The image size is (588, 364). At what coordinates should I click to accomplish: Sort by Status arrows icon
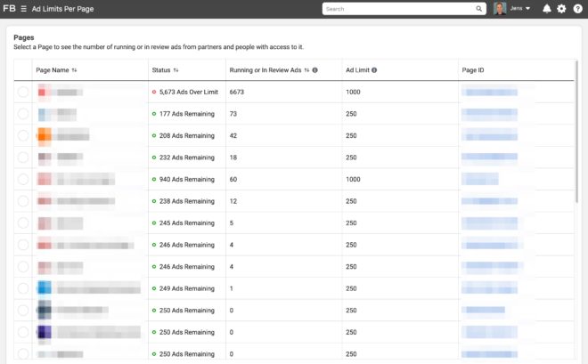(x=176, y=70)
